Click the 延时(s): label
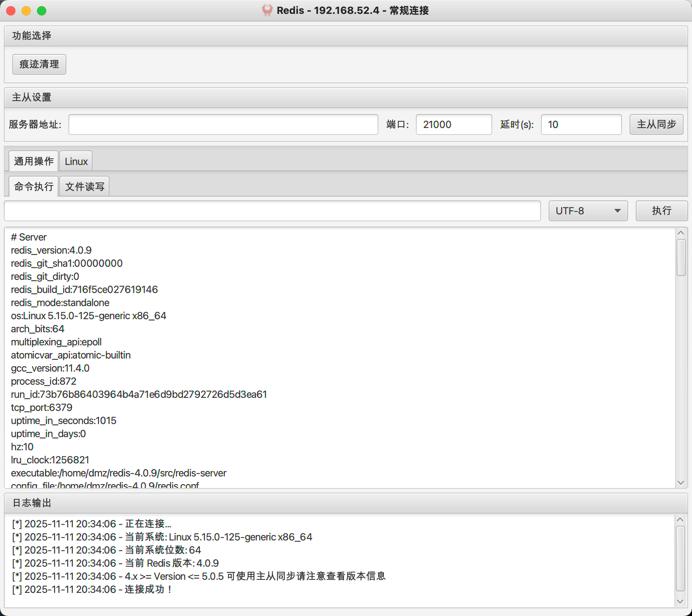 click(517, 125)
